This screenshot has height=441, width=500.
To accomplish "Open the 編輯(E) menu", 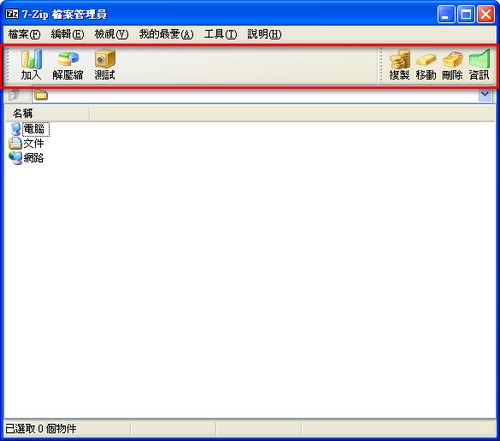I will (67, 34).
